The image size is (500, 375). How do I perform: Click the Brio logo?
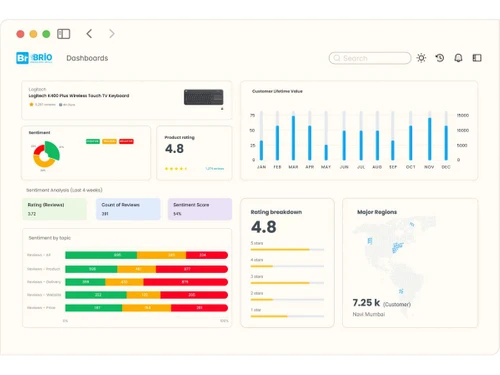pos(34,58)
